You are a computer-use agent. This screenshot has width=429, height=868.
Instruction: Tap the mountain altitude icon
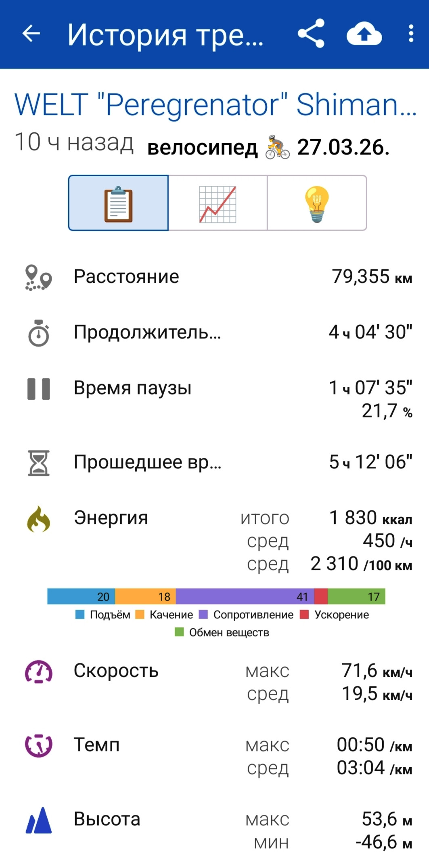(x=39, y=820)
